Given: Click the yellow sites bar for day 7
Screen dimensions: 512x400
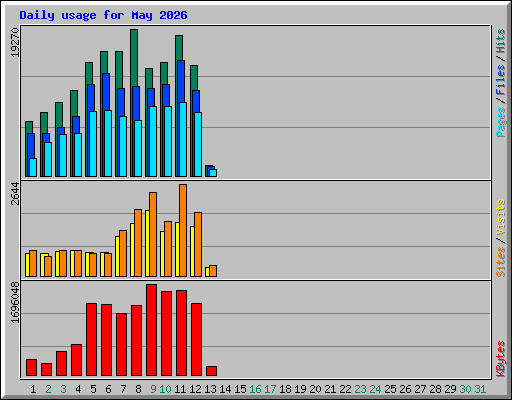Looking at the screenshot, I should tap(117, 256).
